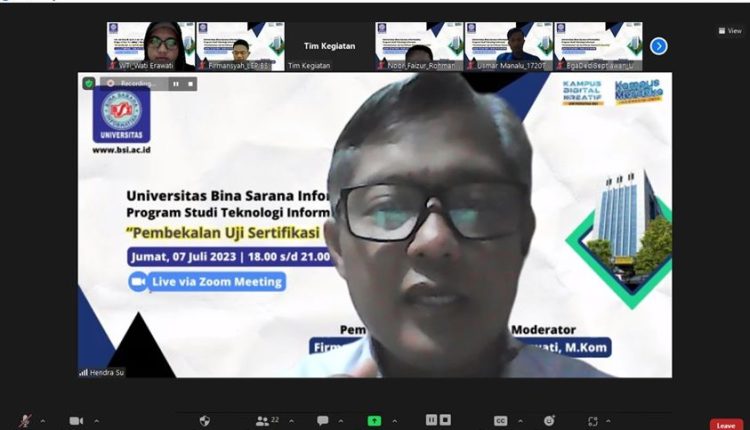Click the Universitas BSI logo

pyautogui.click(x=121, y=115)
